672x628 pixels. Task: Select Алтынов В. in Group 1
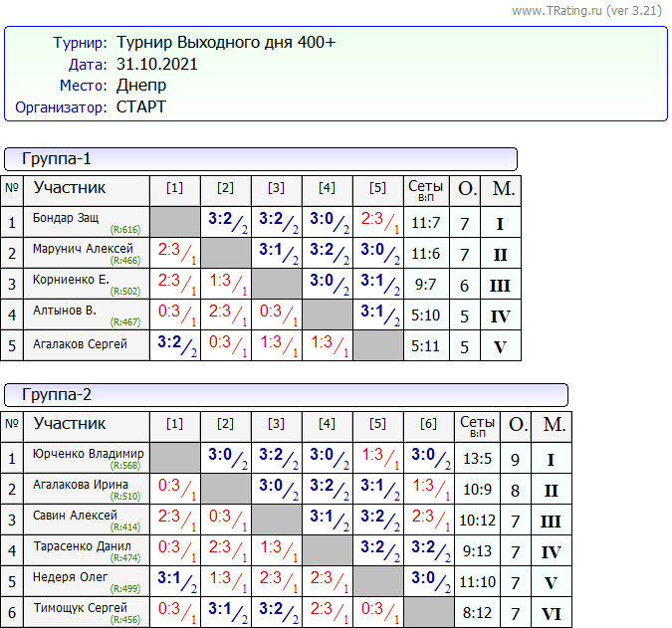pos(65,311)
